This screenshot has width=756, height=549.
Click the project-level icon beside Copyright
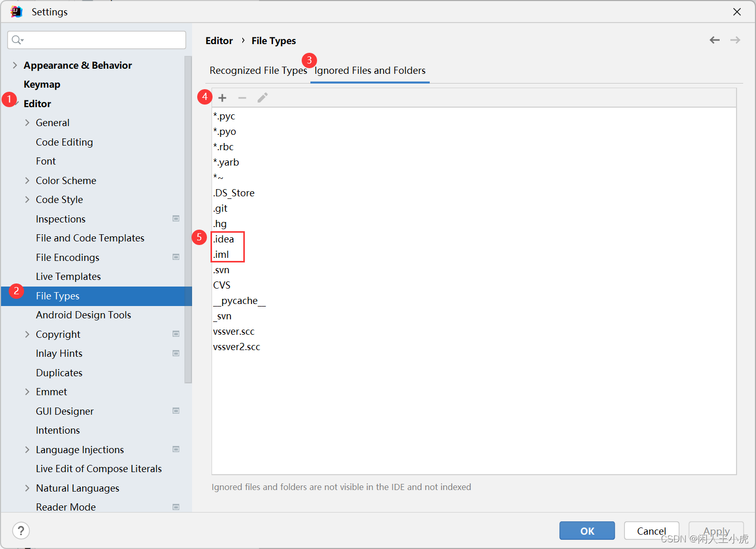point(176,334)
